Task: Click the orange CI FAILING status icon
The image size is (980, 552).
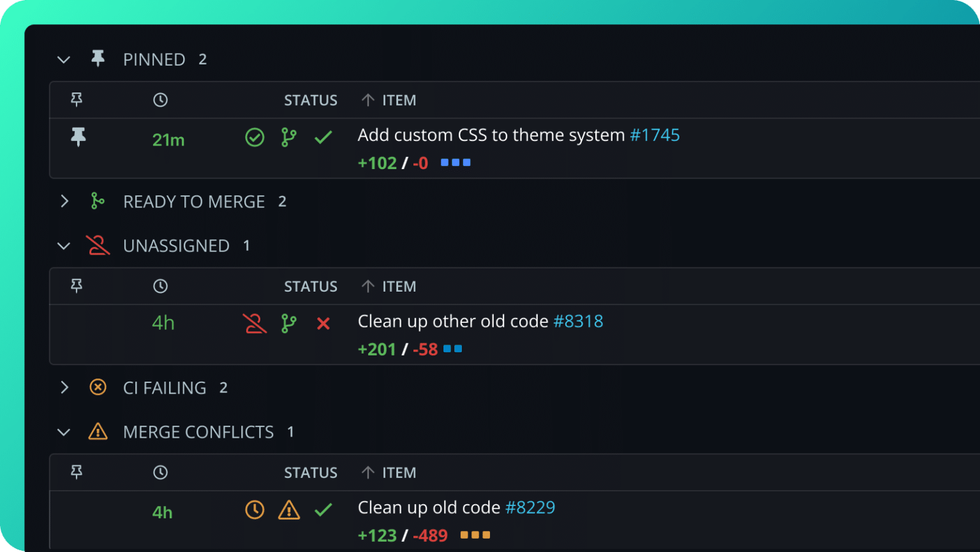Action: (98, 387)
